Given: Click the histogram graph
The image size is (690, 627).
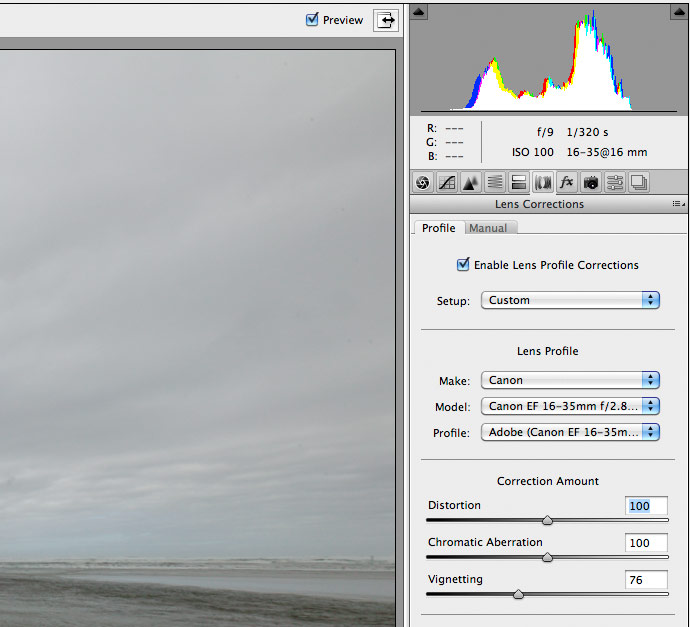Looking at the screenshot, I should pyautogui.click(x=549, y=59).
